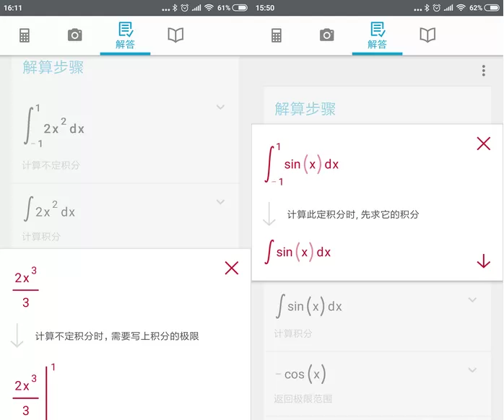Tap the down arrow for next sin(x) step

[484, 261]
